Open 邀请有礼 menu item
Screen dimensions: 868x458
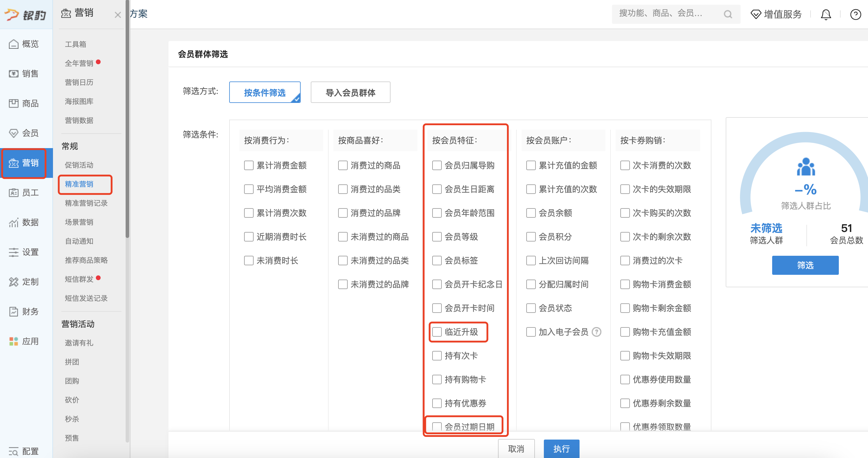coord(79,343)
